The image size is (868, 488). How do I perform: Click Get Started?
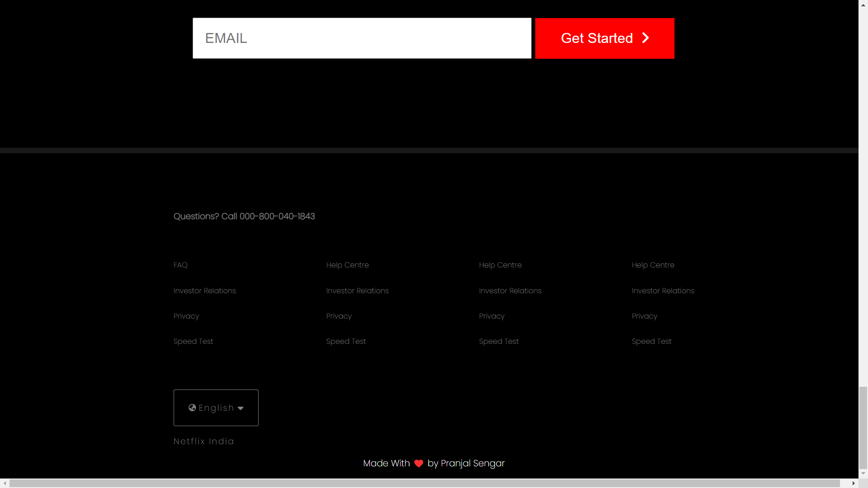click(604, 38)
